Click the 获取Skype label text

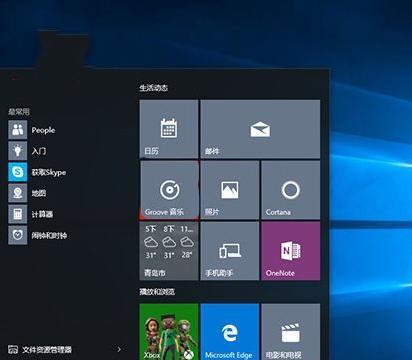(49, 172)
